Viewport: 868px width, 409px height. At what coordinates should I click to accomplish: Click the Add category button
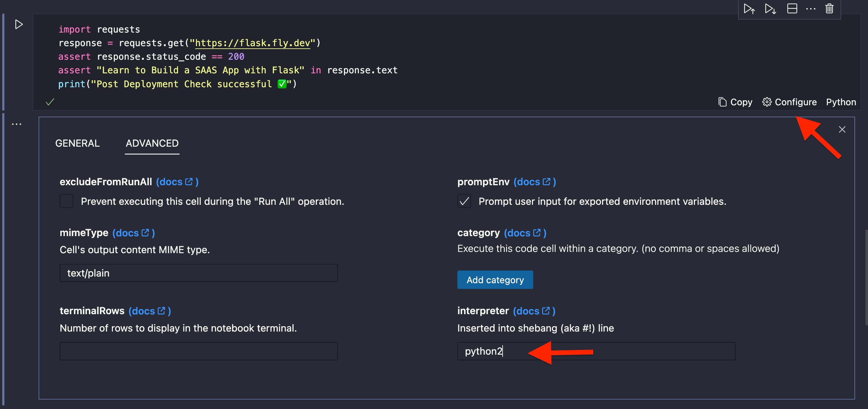(495, 280)
